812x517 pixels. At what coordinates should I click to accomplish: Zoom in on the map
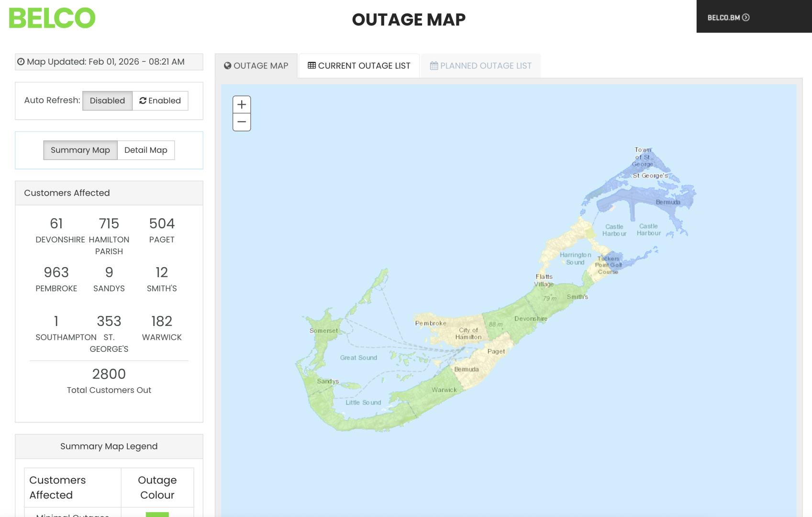(242, 104)
